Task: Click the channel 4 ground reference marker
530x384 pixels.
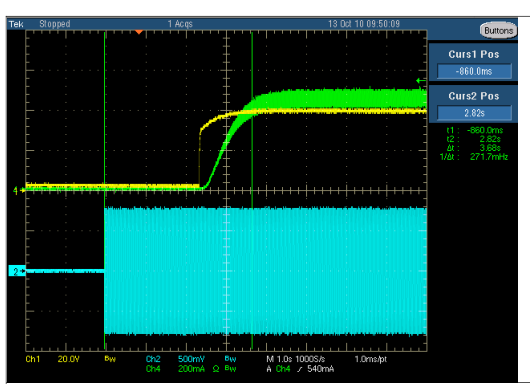Action: 17,191
